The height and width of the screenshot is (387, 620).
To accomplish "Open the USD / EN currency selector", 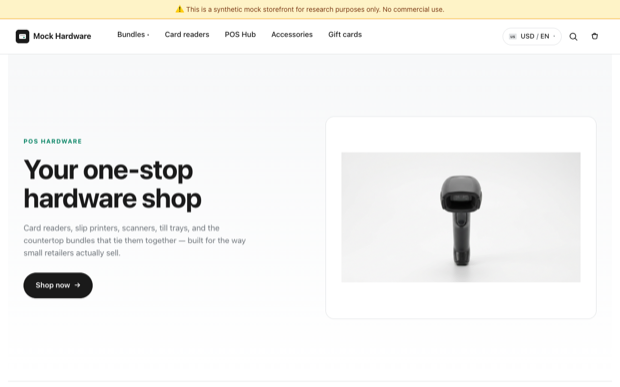I will point(532,36).
